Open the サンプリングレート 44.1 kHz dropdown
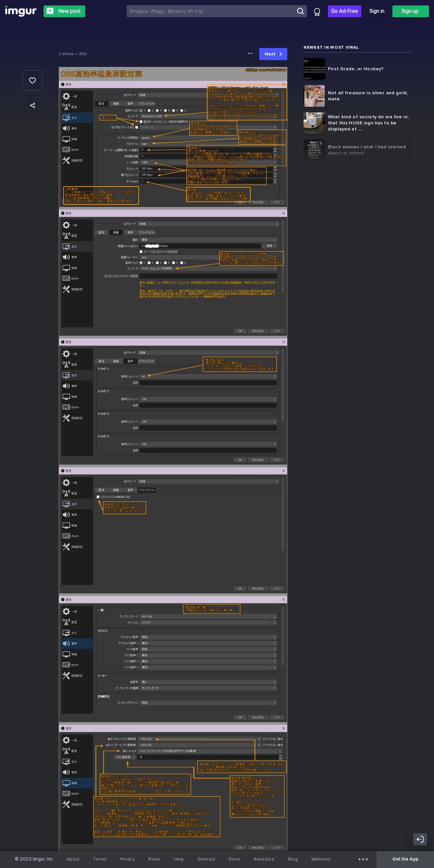The height and width of the screenshot is (868, 434). (209, 617)
